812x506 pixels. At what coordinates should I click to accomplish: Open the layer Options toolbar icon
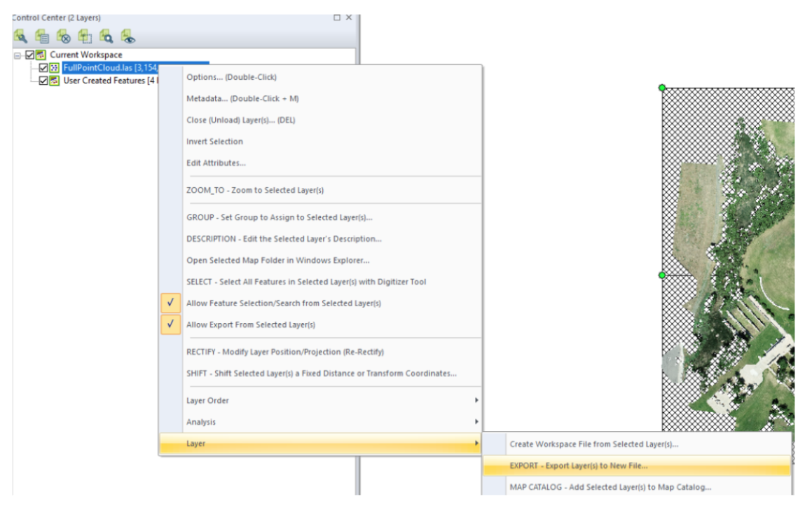tap(20, 35)
